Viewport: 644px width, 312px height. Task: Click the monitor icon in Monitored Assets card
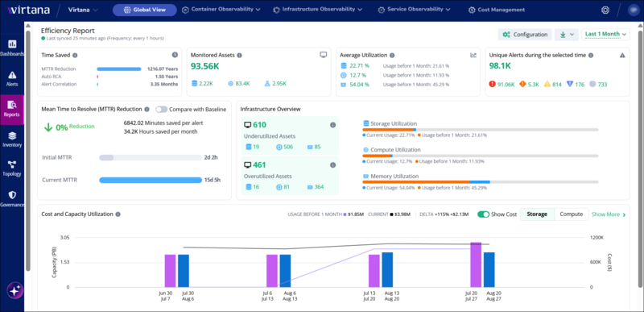point(324,55)
